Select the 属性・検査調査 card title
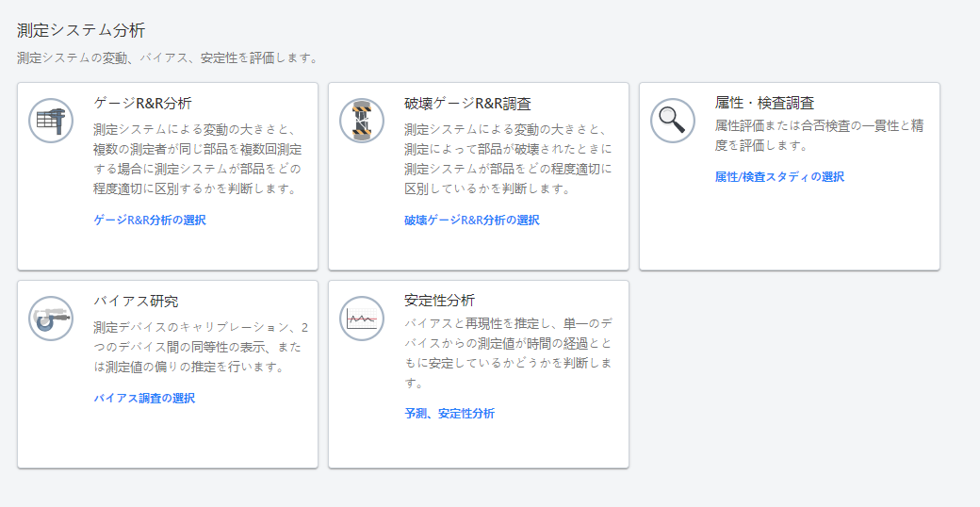 pyautogui.click(x=764, y=103)
